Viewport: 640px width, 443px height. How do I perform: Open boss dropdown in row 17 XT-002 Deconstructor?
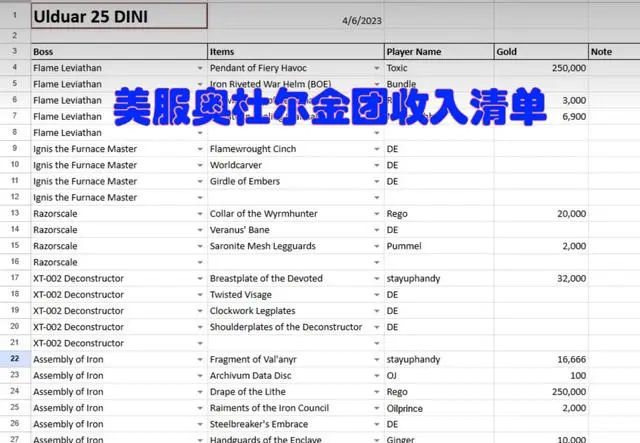pos(200,278)
